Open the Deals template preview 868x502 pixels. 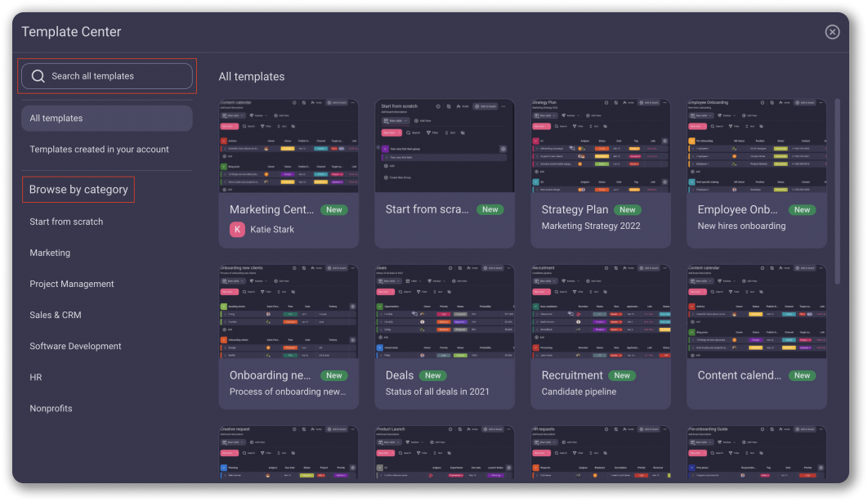point(445,312)
